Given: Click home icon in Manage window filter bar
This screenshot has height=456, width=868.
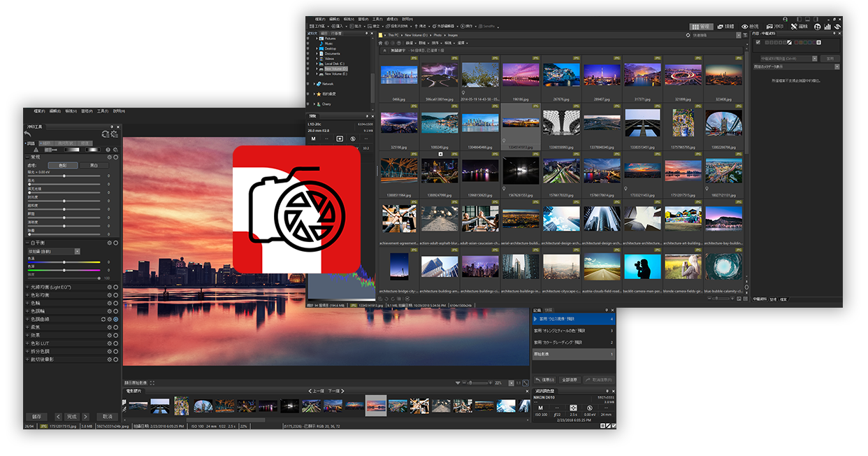Looking at the screenshot, I should [381, 43].
